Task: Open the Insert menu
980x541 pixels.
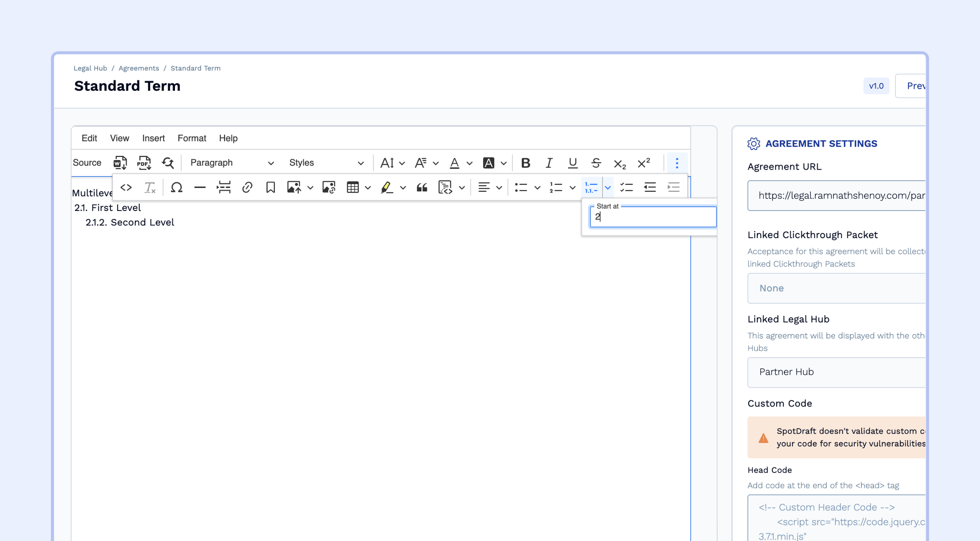Action: [153, 138]
